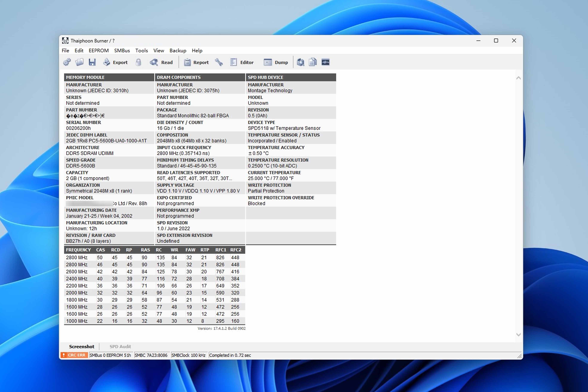Click the magnifier search icon in toolbar
The height and width of the screenshot is (392, 588).
301,62
